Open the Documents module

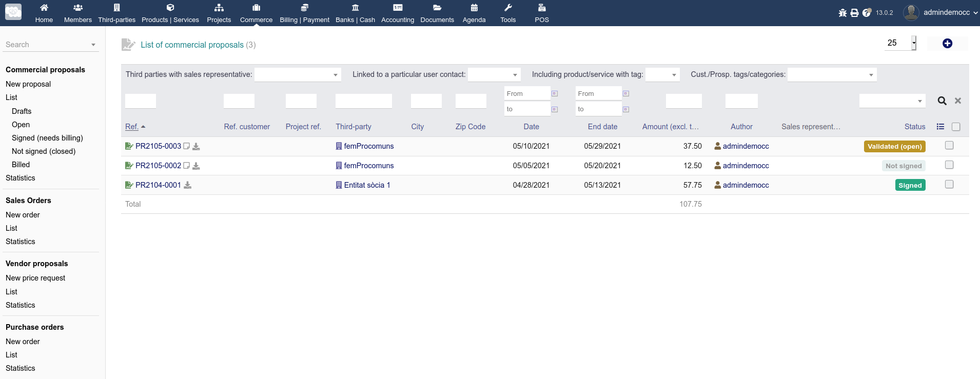(x=437, y=13)
